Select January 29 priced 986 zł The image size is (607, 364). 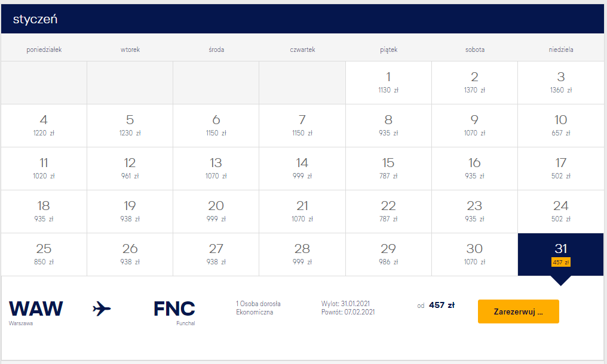coord(388,255)
